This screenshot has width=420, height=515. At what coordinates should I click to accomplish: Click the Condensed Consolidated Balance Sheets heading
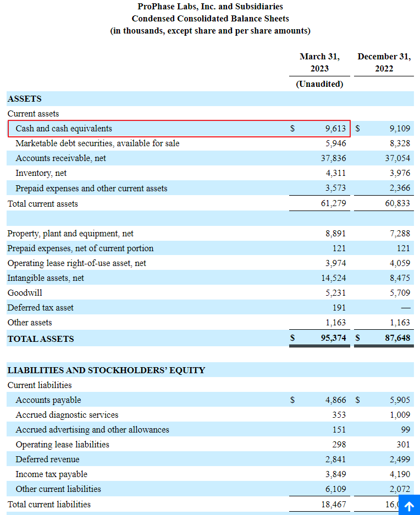(x=211, y=18)
